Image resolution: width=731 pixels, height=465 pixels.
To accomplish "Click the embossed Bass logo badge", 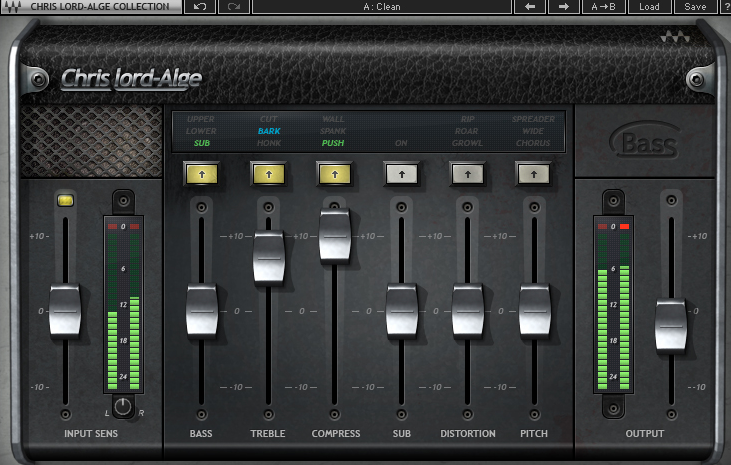I will 645,140.
